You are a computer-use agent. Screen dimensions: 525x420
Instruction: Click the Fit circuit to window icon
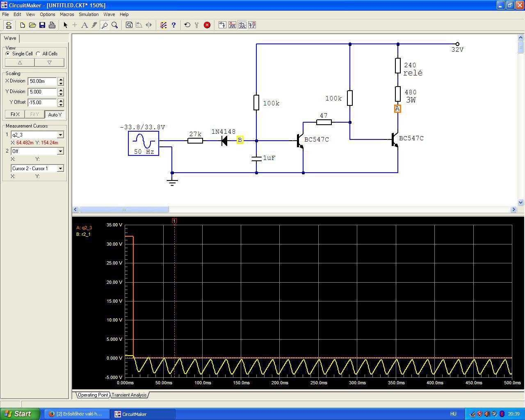[x=129, y=25]
